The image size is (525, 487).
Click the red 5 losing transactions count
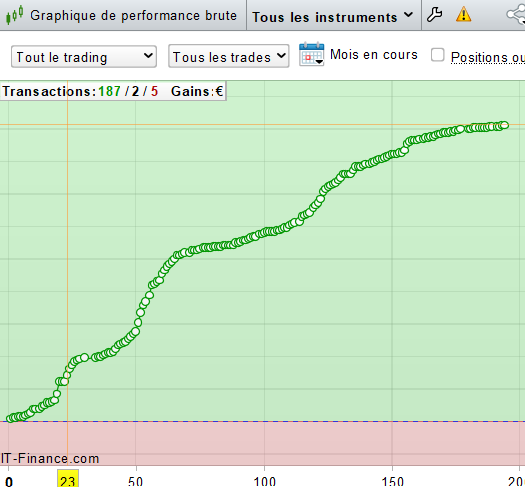[x=154, y=91]
